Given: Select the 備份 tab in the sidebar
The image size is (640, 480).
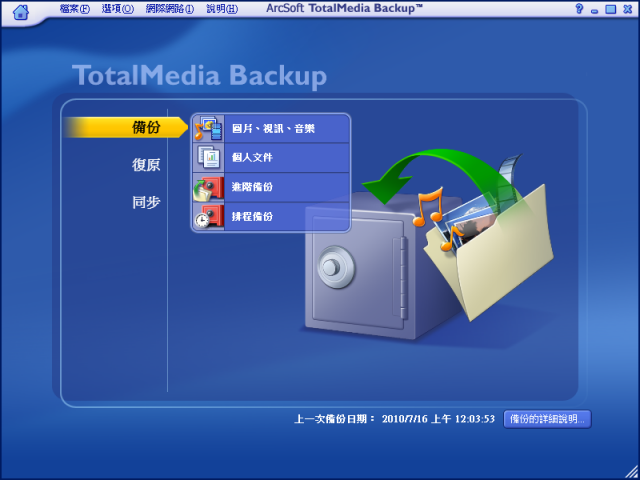Looking at the screenshot, I should (x=126, y=127).
